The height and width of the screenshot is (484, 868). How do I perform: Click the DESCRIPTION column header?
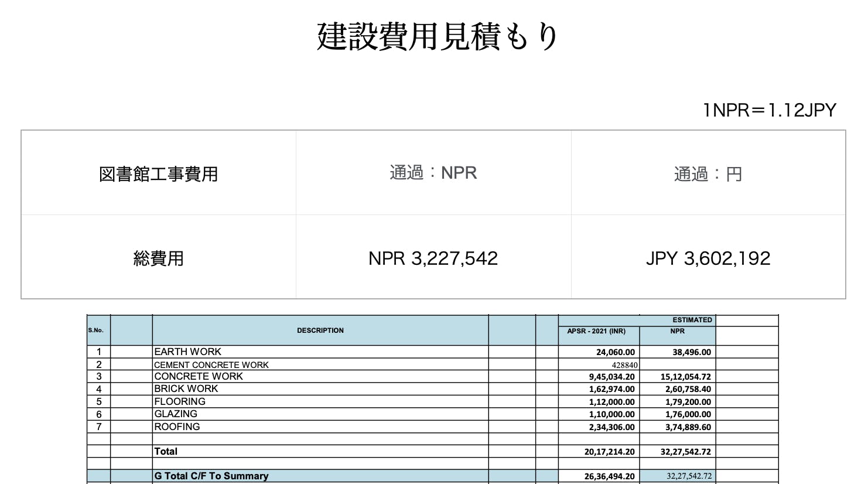pyautogui.click(x=320, y=330)
